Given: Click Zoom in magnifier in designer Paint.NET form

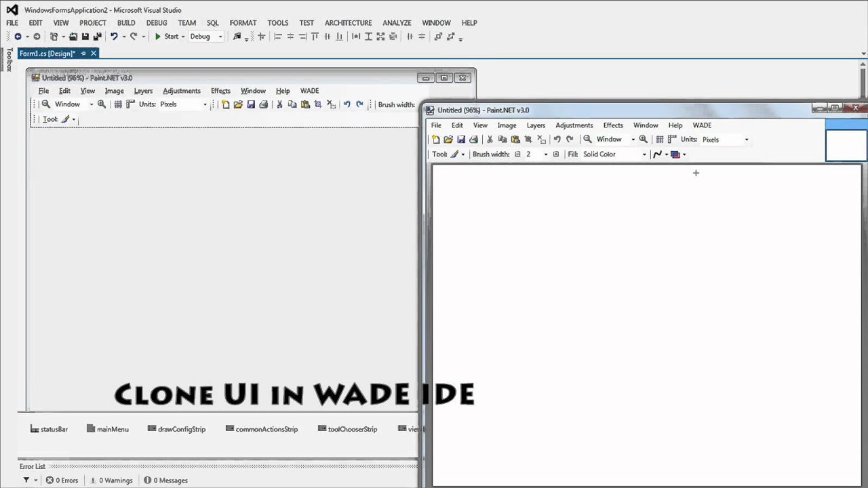Looking at the screenshot, I should [x=102, y=104].
